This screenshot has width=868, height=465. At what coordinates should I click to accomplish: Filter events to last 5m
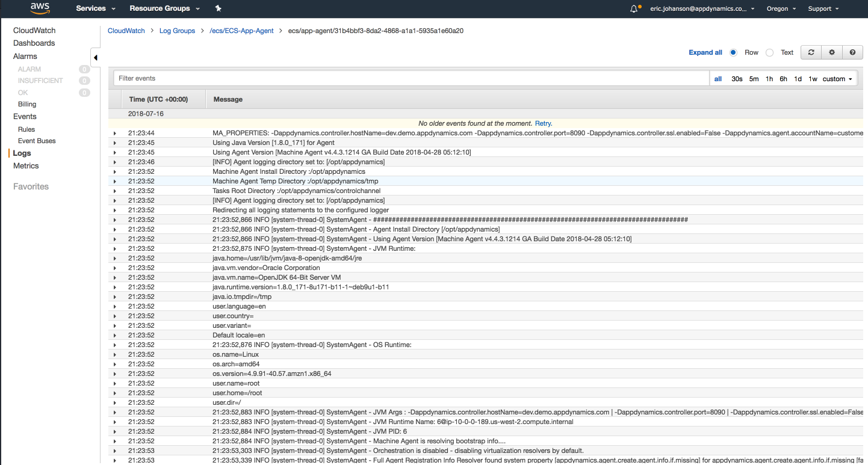754,79
